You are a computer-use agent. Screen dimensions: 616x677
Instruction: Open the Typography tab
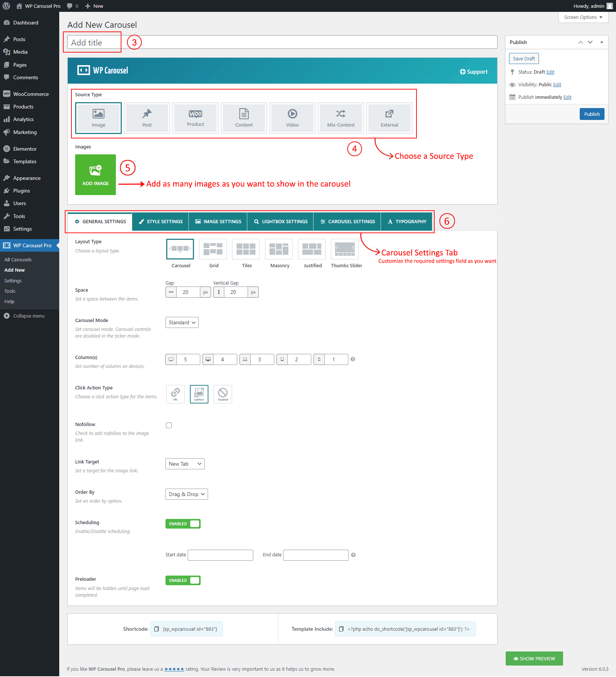[406, 221]
